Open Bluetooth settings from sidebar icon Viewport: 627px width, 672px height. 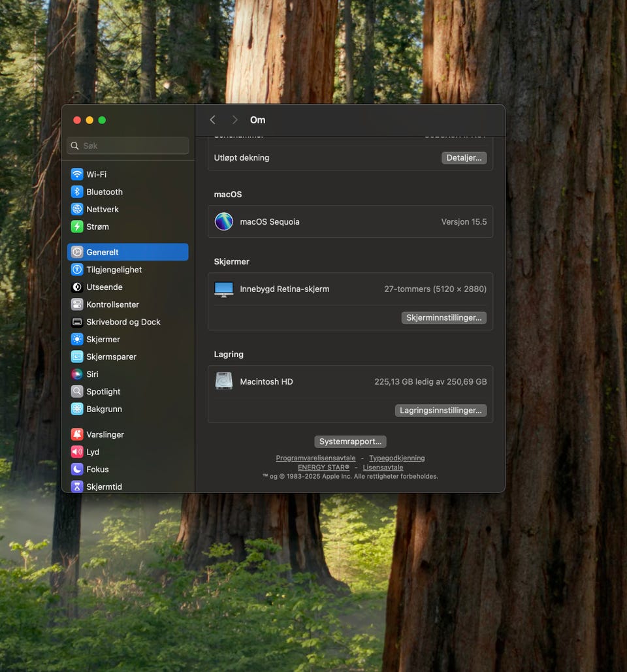click(77, 192)
